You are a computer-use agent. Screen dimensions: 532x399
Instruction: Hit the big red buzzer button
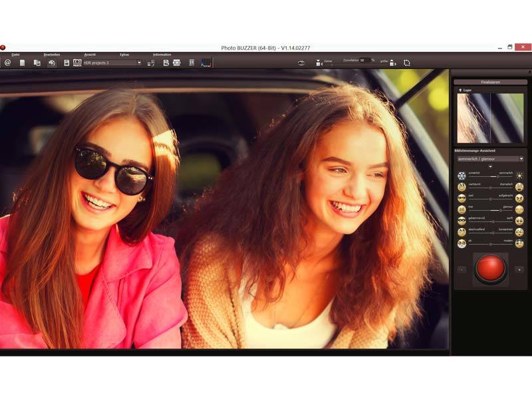(x=491, y=268)
